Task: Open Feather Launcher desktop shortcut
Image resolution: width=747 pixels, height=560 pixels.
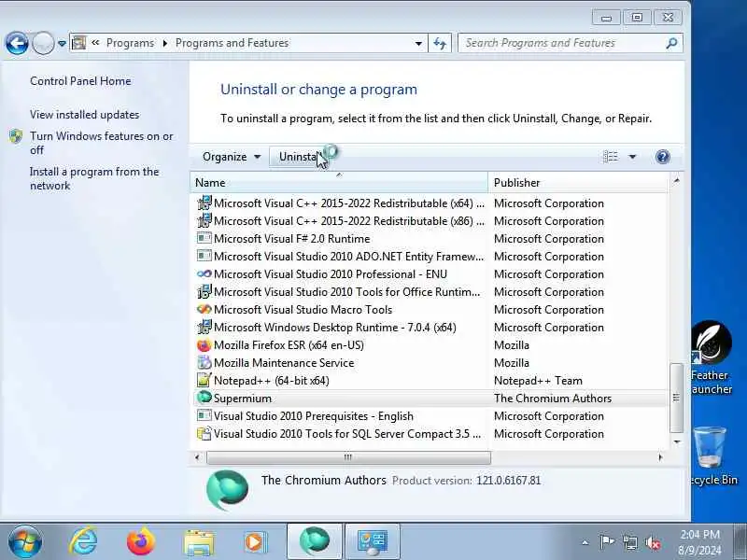Action: pyautogui.click(x=711, y=358)
